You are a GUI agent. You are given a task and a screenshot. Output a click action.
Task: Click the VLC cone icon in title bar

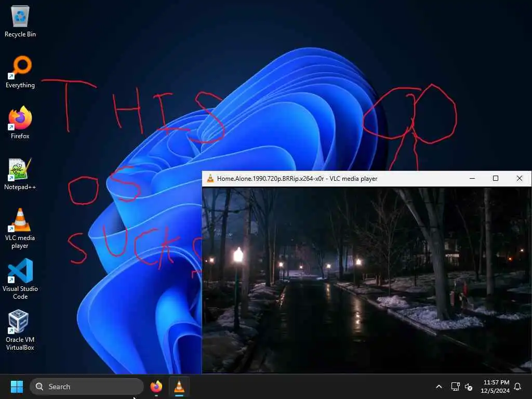click(x=210, y=179)
